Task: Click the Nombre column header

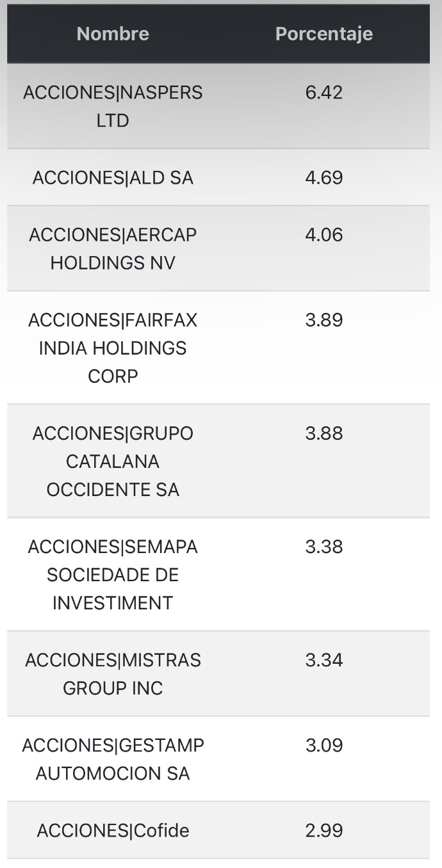Action: 113,34
